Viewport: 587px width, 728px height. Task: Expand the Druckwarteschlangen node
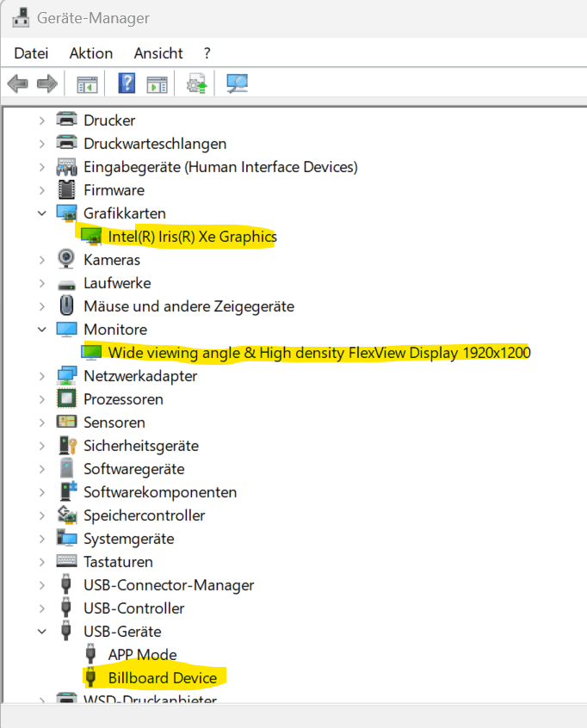coord(42,144)
